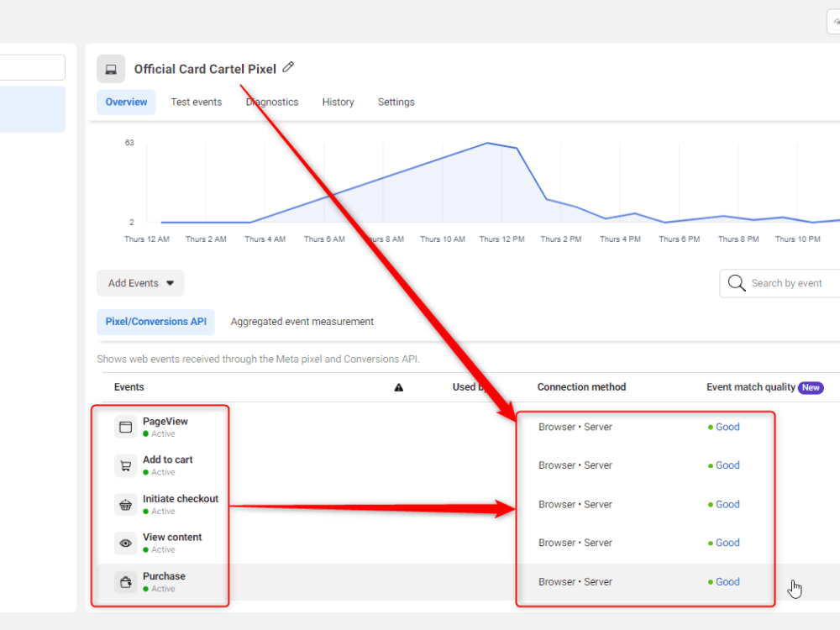
Task: Click the laptop pixel icon
Action: (x=111, y=69)
